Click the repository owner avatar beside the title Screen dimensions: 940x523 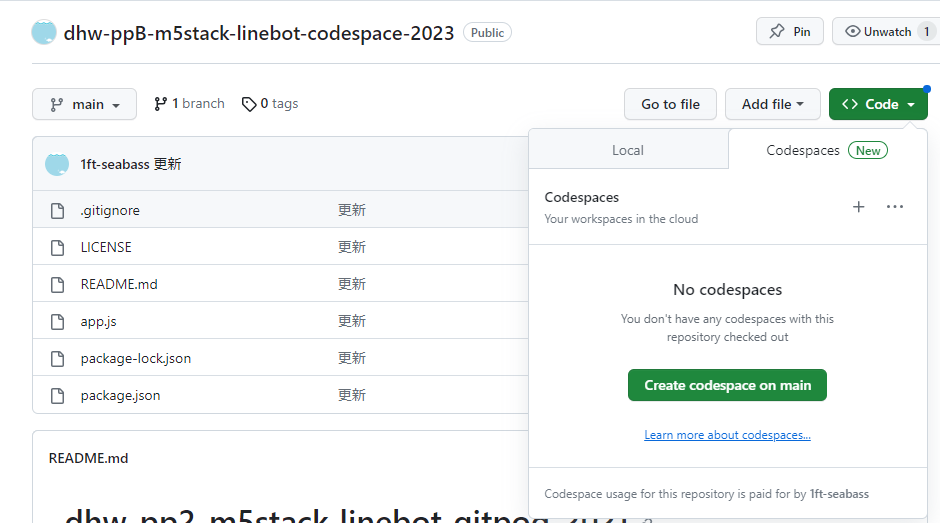pyautogui.click(x=44, y=32)
